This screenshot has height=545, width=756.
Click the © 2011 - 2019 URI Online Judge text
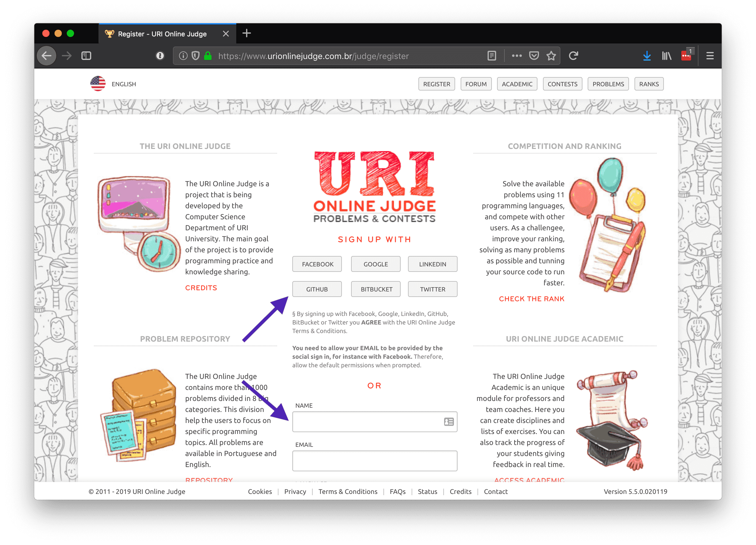(137, 491)
